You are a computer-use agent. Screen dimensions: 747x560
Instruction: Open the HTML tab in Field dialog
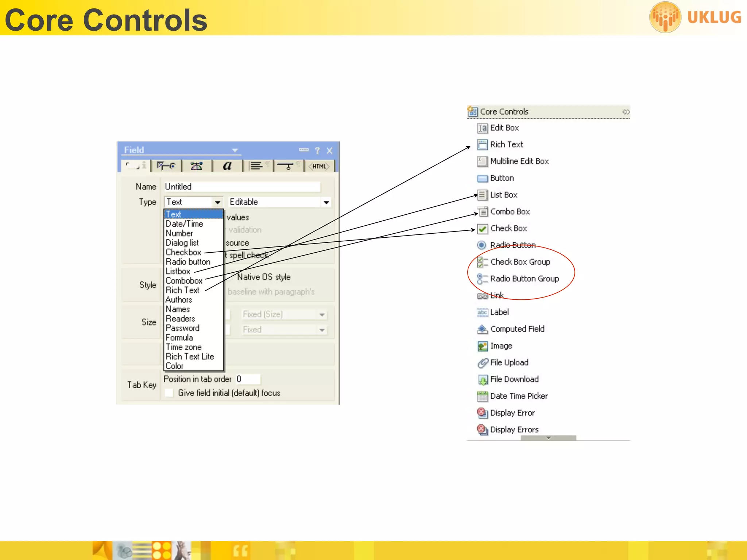pos(319,166)
